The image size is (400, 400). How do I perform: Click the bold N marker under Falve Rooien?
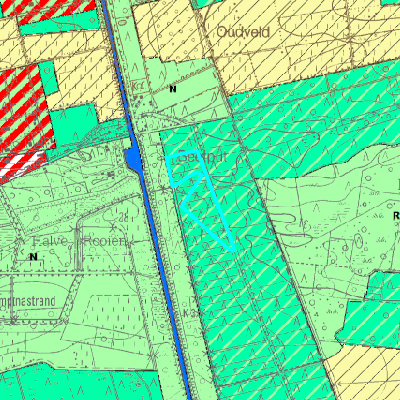click(x=33, y=257)
